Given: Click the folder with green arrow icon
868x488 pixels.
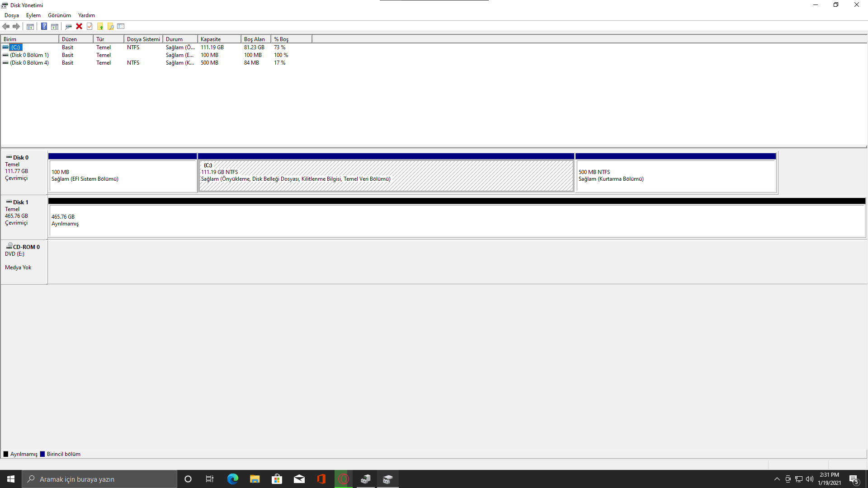Looking at the screenshot, I should (100, 26).
